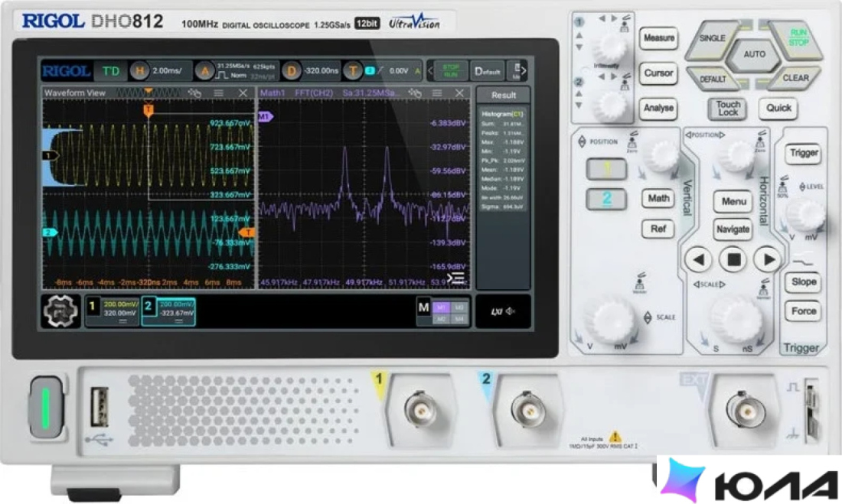Click the navigate stop square key
This screenshot has height=504, width=842.
733,260
